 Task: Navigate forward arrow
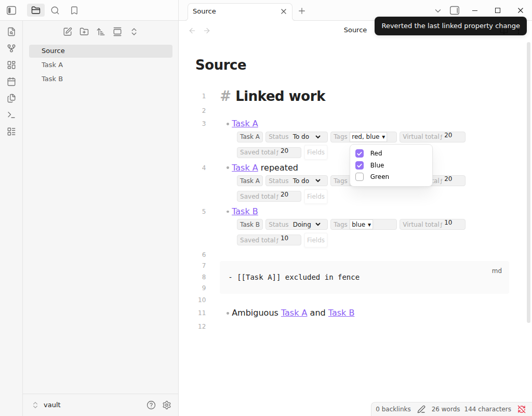point(207,31)
